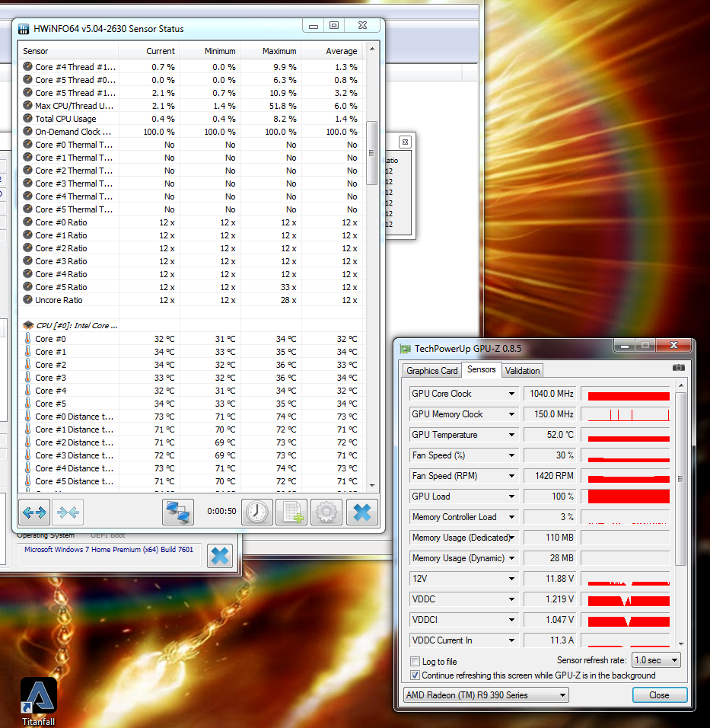Click the thermometer icon for Core #0 temperature
This screenshot has width=710, height=728.
pyautogui.click(x=28, y=338)
